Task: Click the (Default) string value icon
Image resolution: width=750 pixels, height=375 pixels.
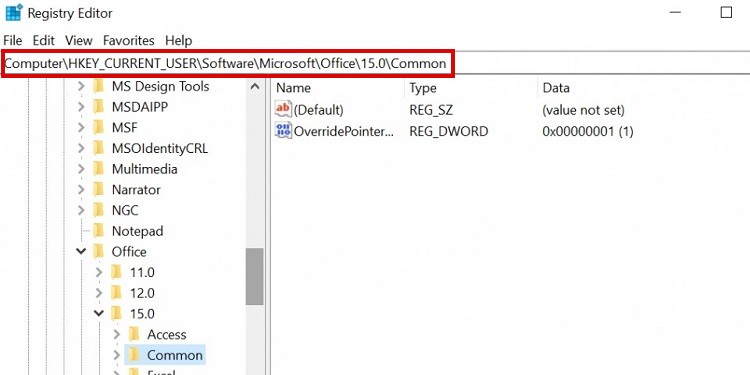Action: 283,110
